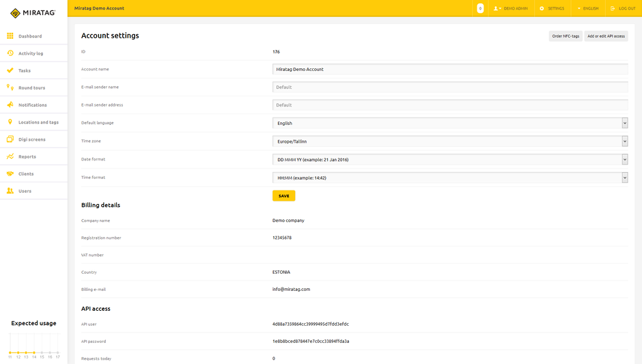The image size is (642, 364).
Task: Click the Activity log clock icon
Action: click(x=10, y=53)
